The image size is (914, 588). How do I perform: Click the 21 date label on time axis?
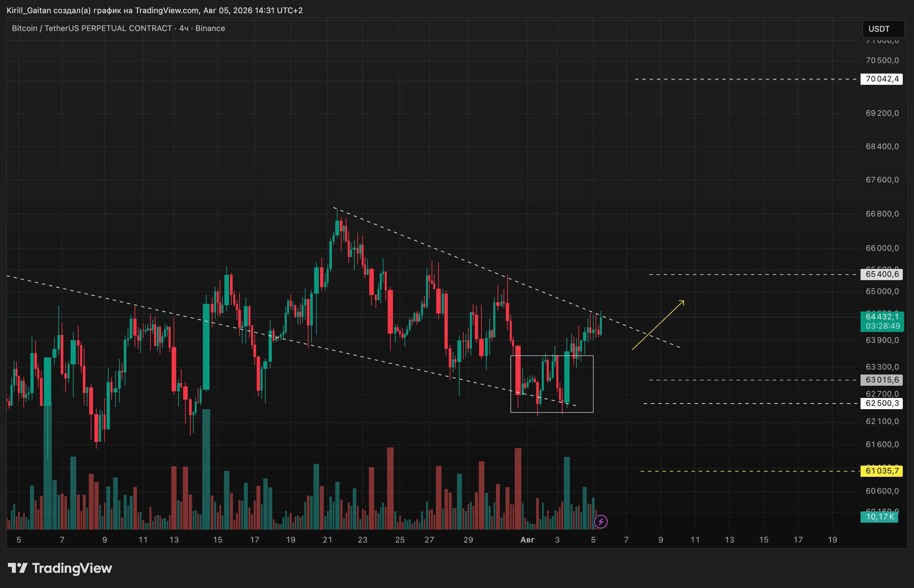click(328, 540)
